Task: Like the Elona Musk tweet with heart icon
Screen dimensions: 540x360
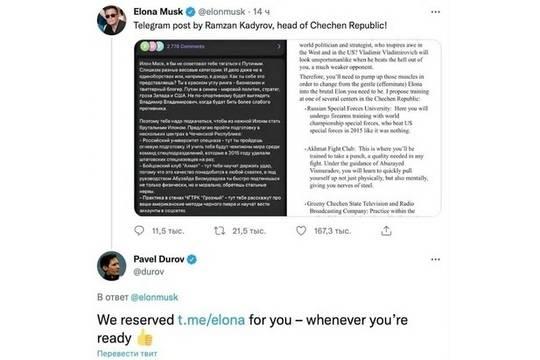Action: [x=301, y=230]
